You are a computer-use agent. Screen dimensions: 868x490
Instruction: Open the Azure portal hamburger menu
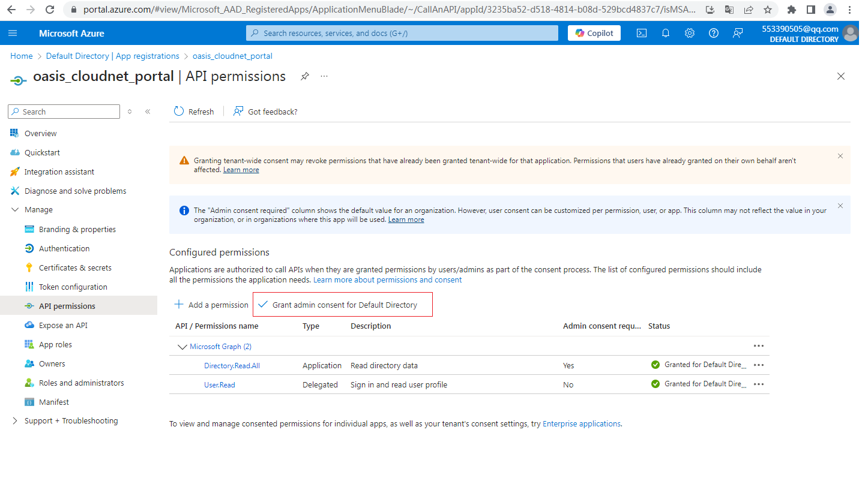point(13,33)
